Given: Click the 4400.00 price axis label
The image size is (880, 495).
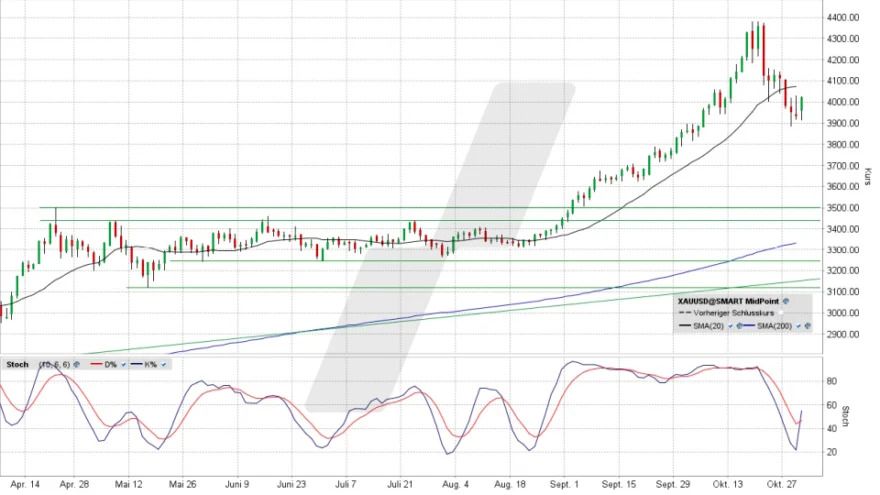Looking at the screenshot, I should click(x=844, y=18).
